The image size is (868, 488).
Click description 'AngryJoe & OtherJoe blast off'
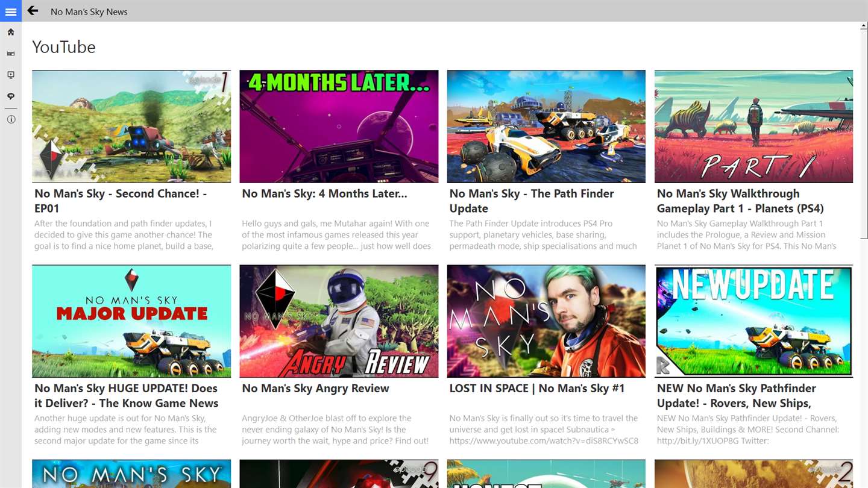click(x=335, y=430)
